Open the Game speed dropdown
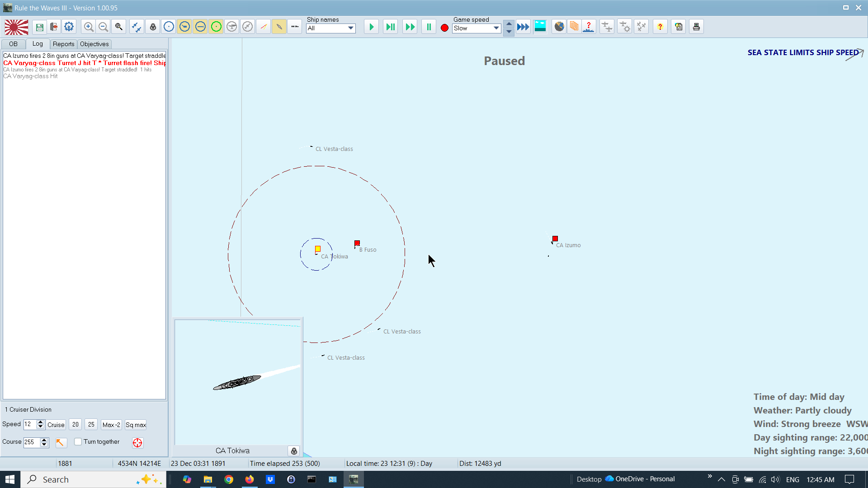Screen dimensions: 868x488 (x=476, y=28)
